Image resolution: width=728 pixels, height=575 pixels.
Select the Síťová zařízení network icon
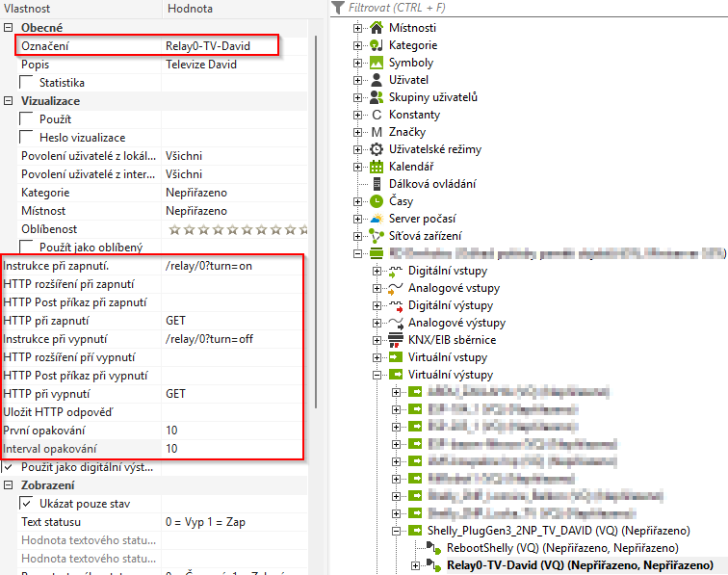[x=377, y=236]
